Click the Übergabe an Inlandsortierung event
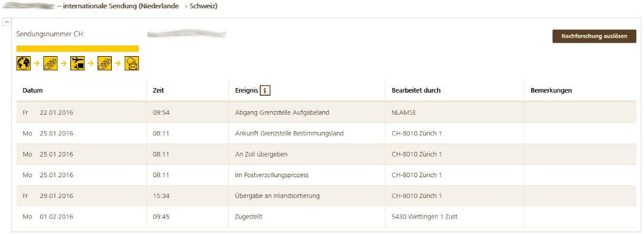This screenshot has width=644, height=234. coord(277,196)
